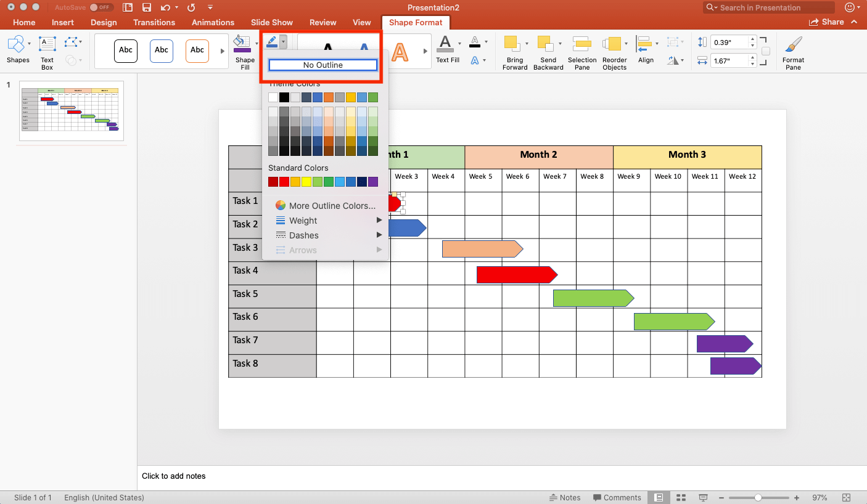This screenshot has height=504, width=867.
Task: Insert a Text Box from the ribbon
Action: [47, 52]
